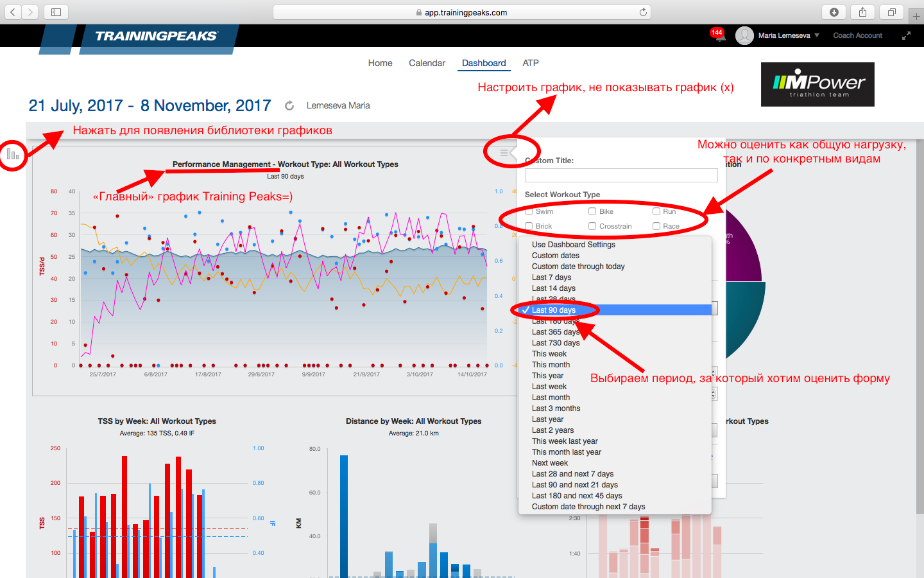Click the Custom Title text field
Screen dimensions: 924x578
coord(621,175)
